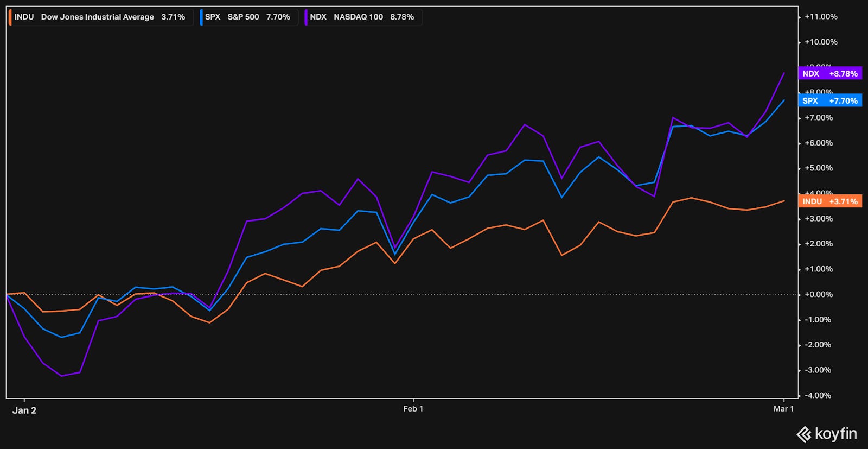Click the Jan 2 date label

[x=24, y=410]
